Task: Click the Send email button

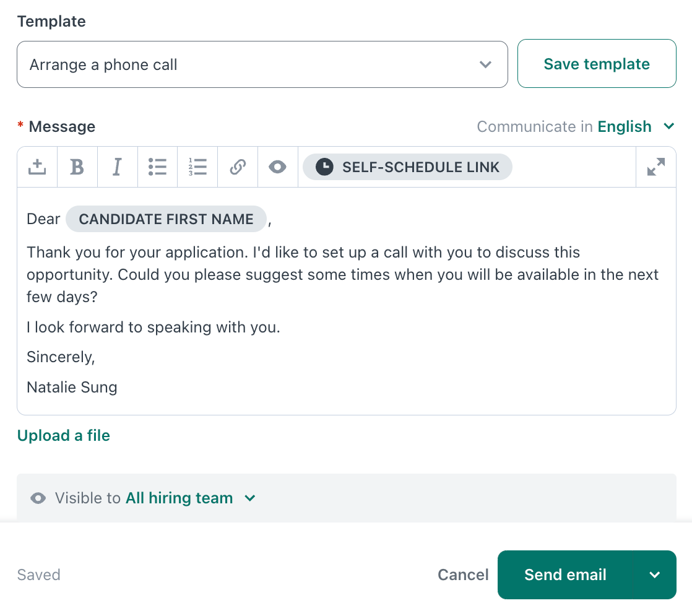Action: click(565, 575)
